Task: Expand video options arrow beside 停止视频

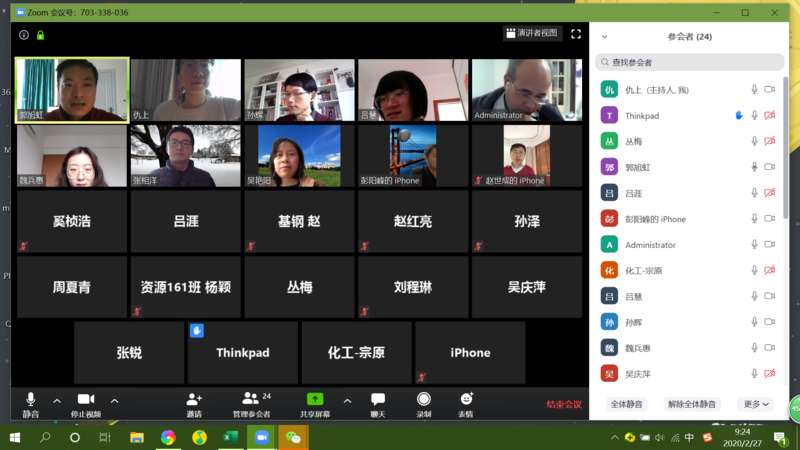Action: tap(114, 401)
